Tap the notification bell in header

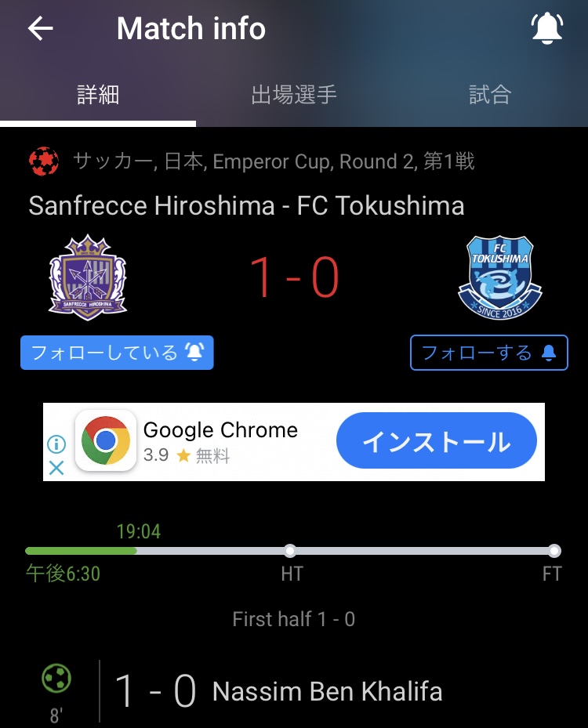547,28
